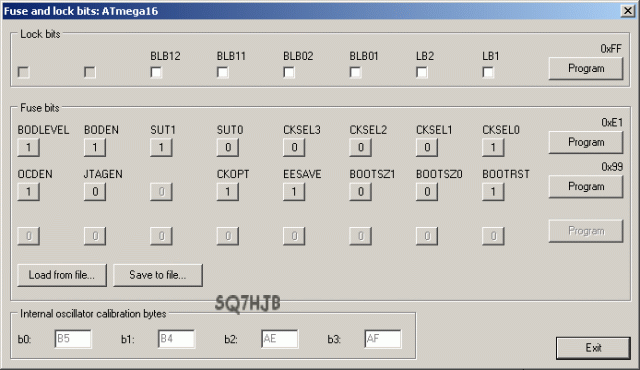
Task: Program the high fuse byte 0x99
Action: 586,187
